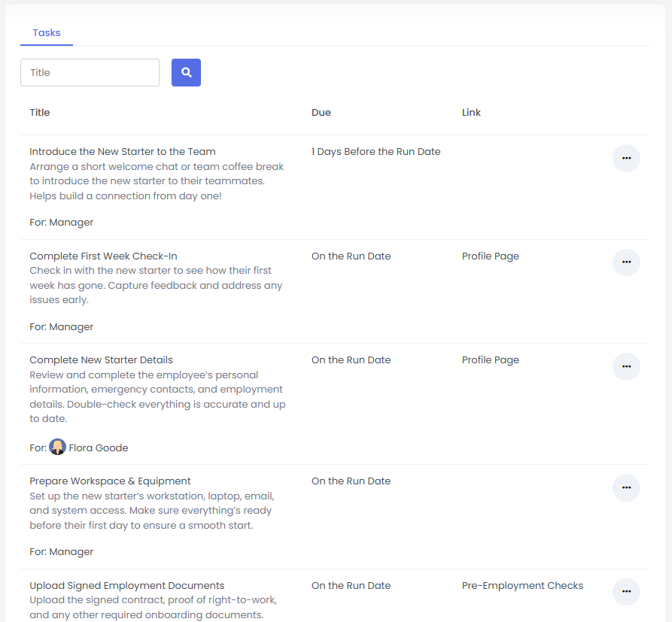The width and height of the screenshot is (672, 622).
Task: Open the Profile Page link for First Week Check-In
Action: coord(490,256)
